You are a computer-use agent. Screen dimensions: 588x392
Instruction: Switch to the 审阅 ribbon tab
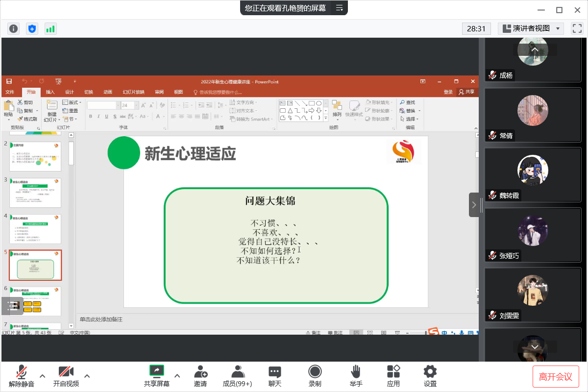tap(159, 92)
